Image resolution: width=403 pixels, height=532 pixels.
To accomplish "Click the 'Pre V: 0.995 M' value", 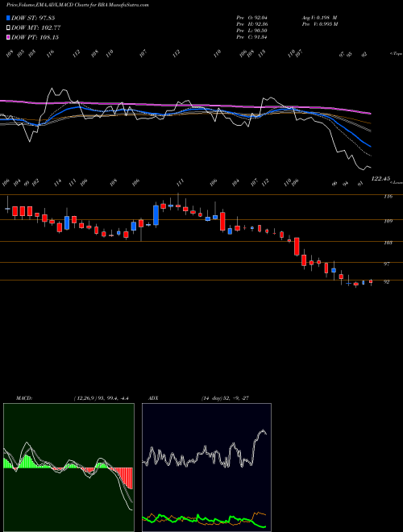I will pyautogui.click(x=319, y=24).
